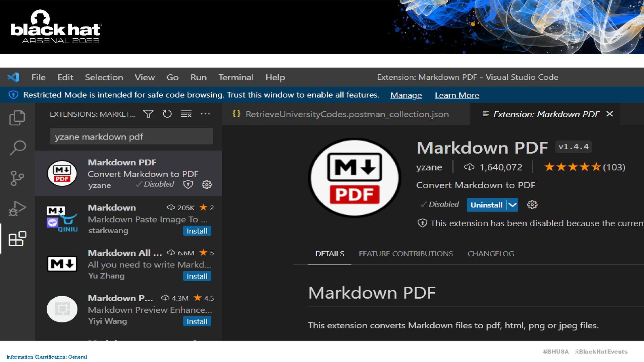
Task: Open the manage gear next to Uninstall
Action: point(532,205)
